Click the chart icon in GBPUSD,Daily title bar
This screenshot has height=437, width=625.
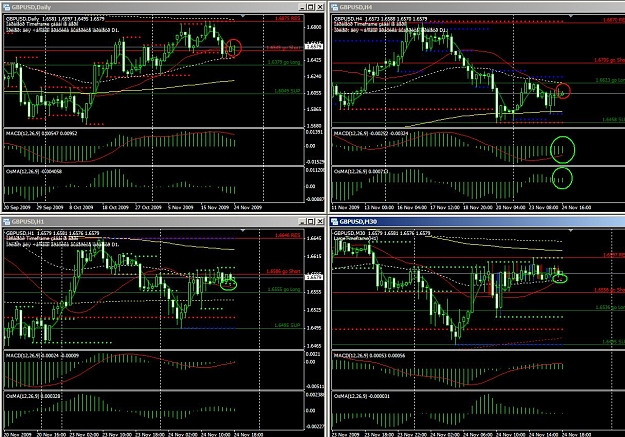coord(6,7)
